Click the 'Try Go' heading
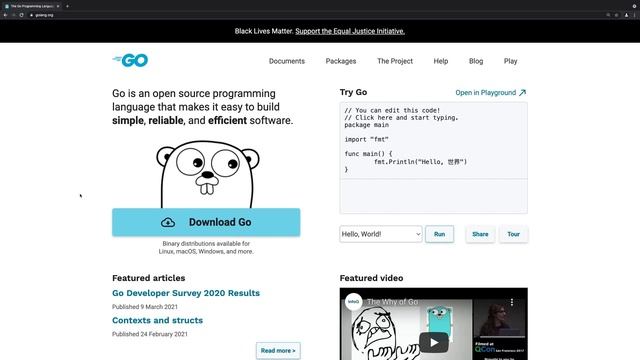This screenshot has width=640, height=360. point(353,92)
